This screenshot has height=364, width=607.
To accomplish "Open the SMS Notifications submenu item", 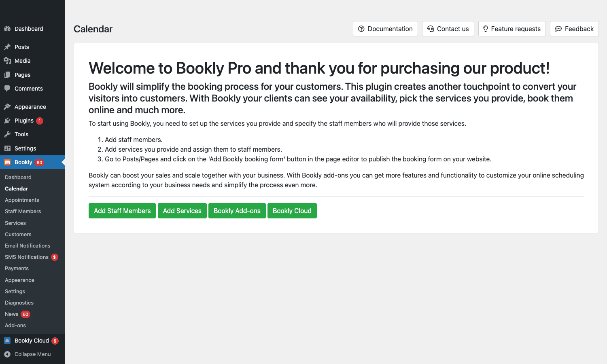I will 32,257.
